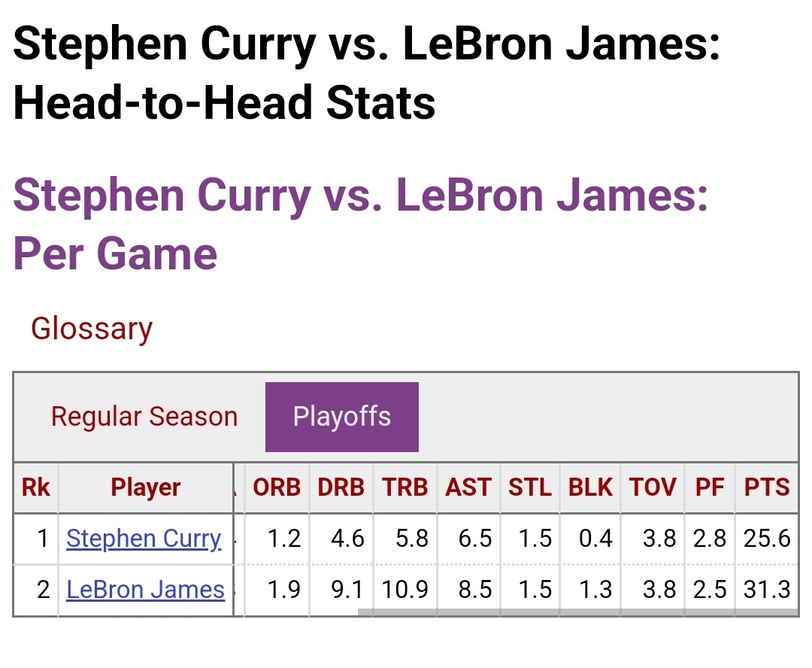Click LeBron James's 10.9 TRB cell
Image resolution: width=812 pixels, height=668 pixels.
pyautogui.click(x=404, y=590)
